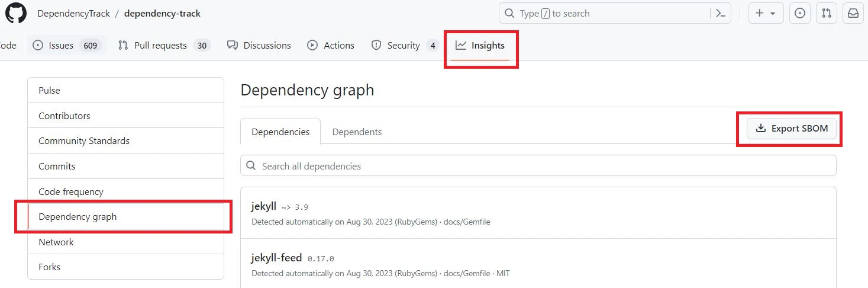
Task: Click the Dependency graph page heading
Action: pyautogui.click(x=307, y=90)
